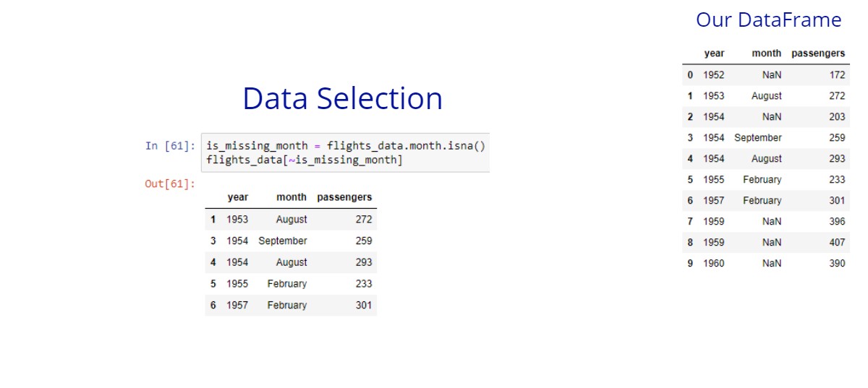This screenshot has width=868, height=388.
Task: Click the Data Selection heading
Action: [x=342, y=98]
